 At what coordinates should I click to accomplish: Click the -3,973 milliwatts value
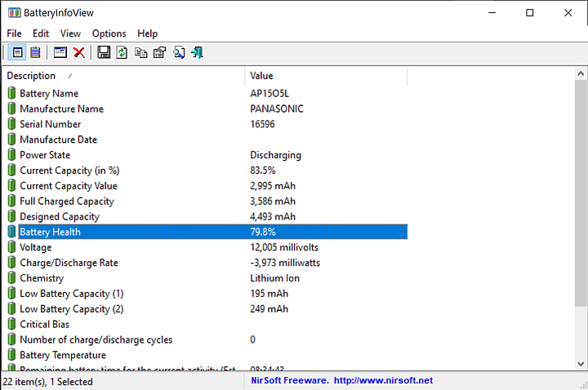point(285,262)
